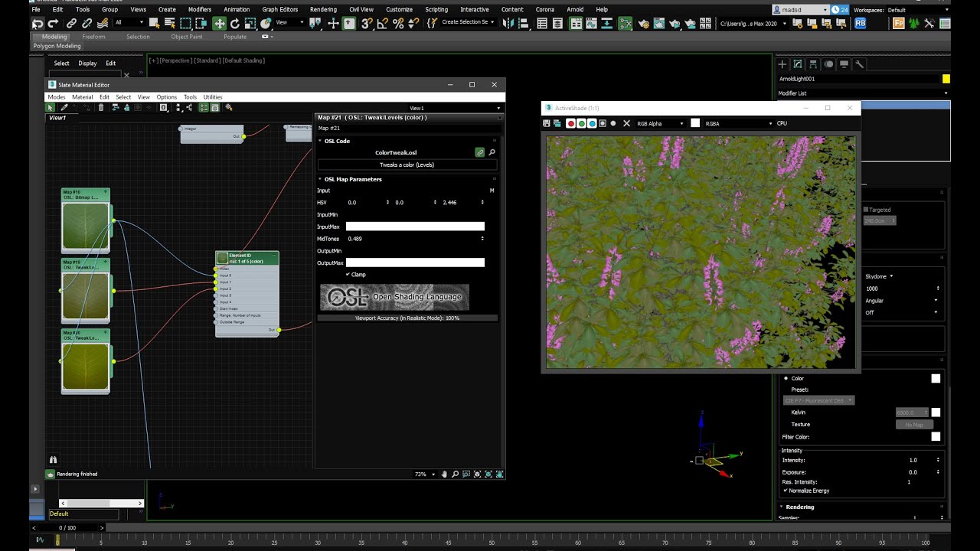Open the RGBA display dropdown
This screenshot has width=980, height=551.
[739, 123]
